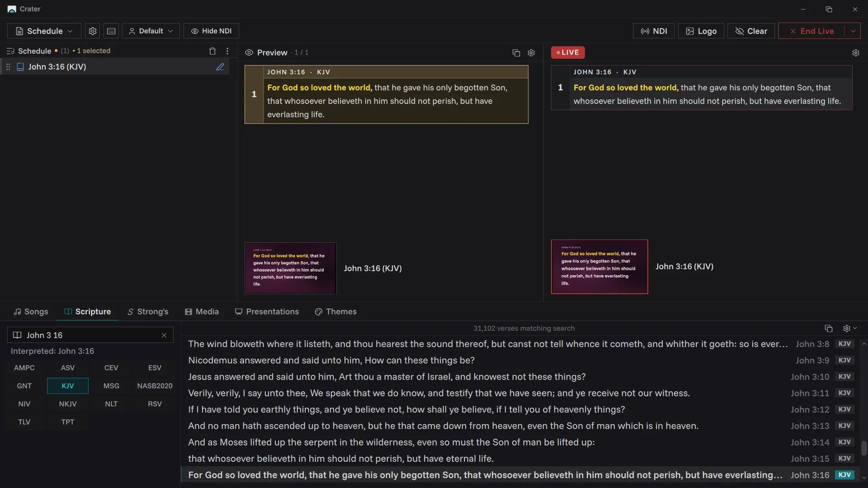This screenshot has height=488, width=868.
Task: Select the KJV translation
Action: 68,386
